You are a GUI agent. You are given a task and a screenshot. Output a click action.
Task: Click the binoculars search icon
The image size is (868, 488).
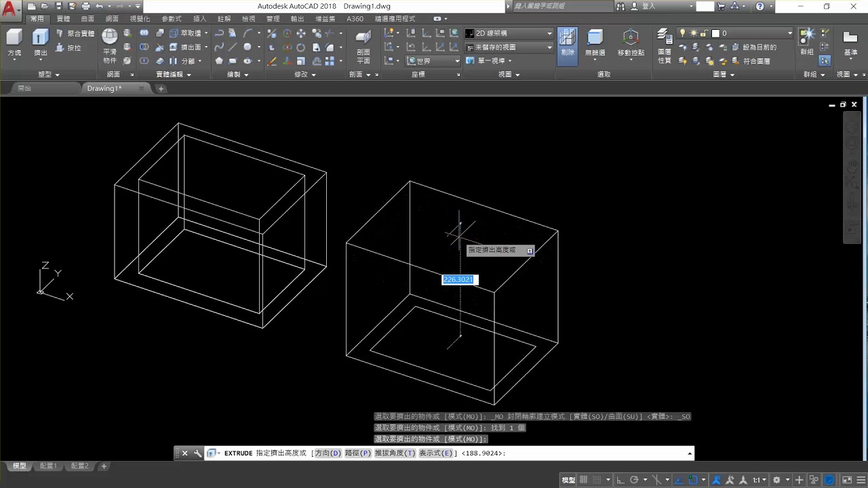[x=620, y=6]
